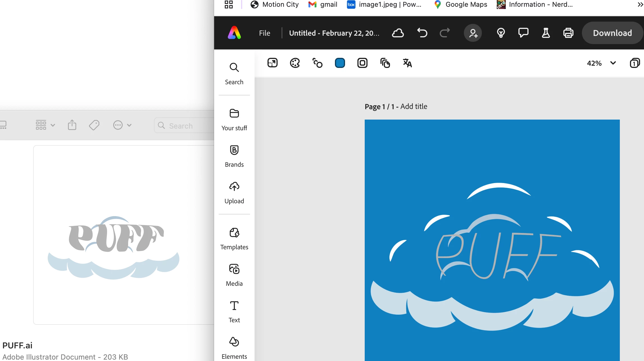644x361 pixels.
Task: Click the Download button
Action: (x=612, y=33)
